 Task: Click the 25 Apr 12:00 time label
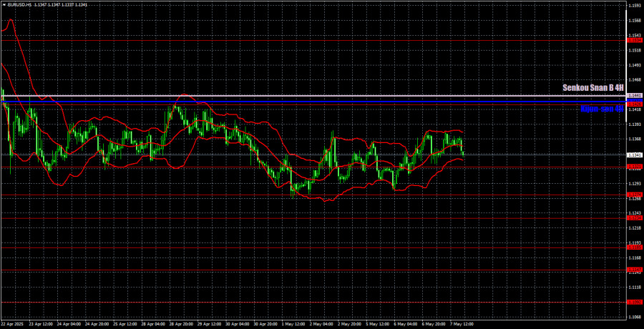pos(124,324)
